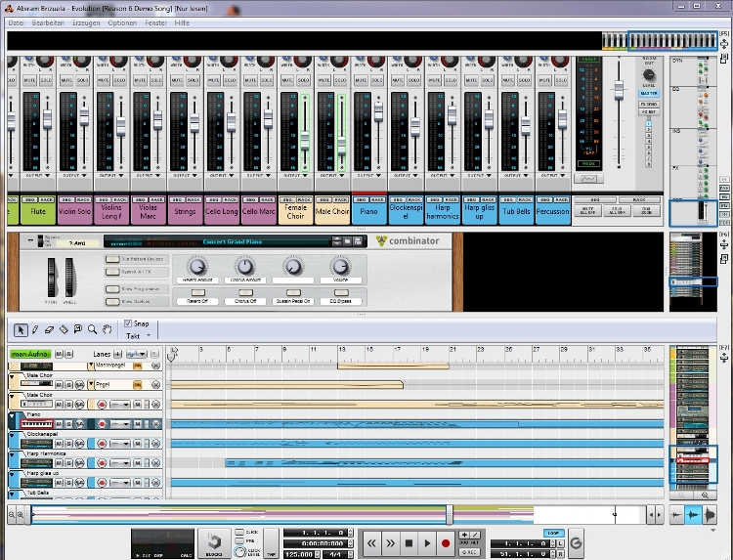733x560 pixels.
Task: Click the Flute channel label
Action: click(38, 209)
